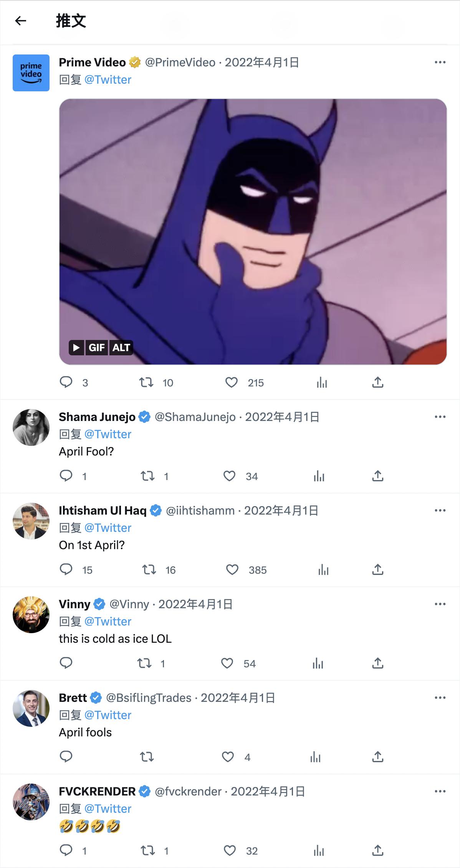Go back using the arrow icon

21,21
